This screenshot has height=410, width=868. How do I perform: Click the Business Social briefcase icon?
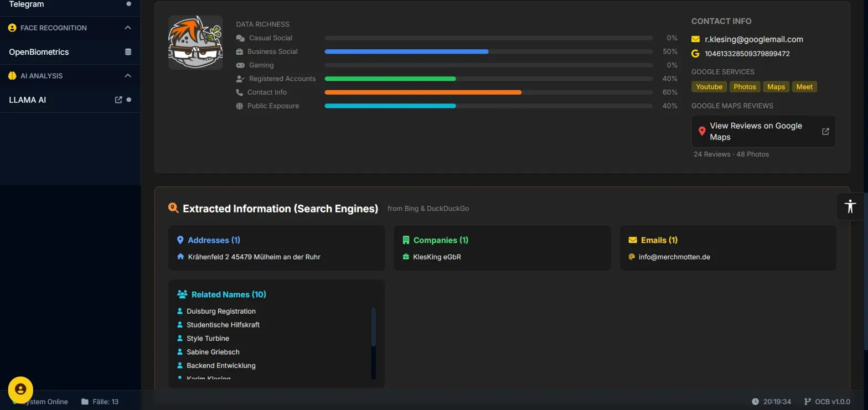[240, 51]
